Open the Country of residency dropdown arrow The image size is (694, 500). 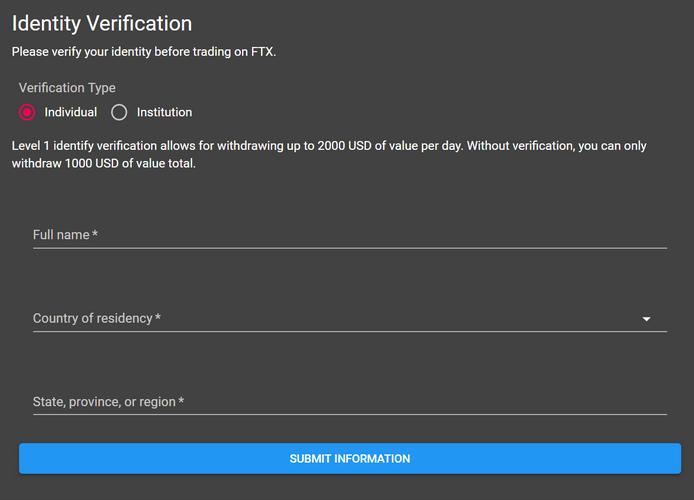[x=646, y=319]
